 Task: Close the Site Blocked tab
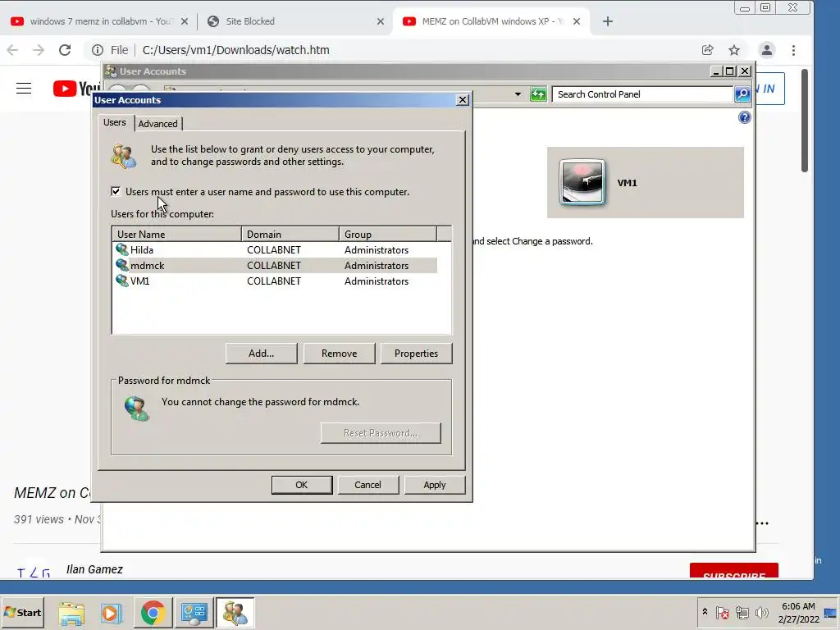coord(381,21)
